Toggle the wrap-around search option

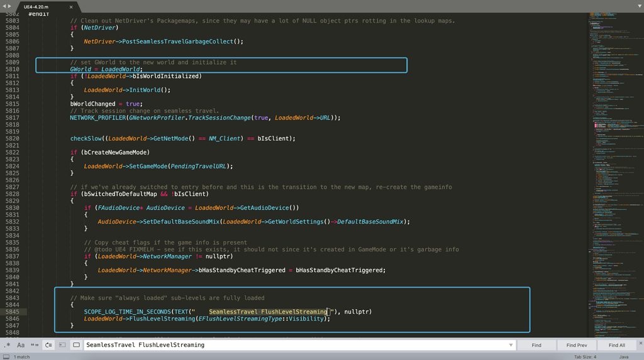[48, 345]
